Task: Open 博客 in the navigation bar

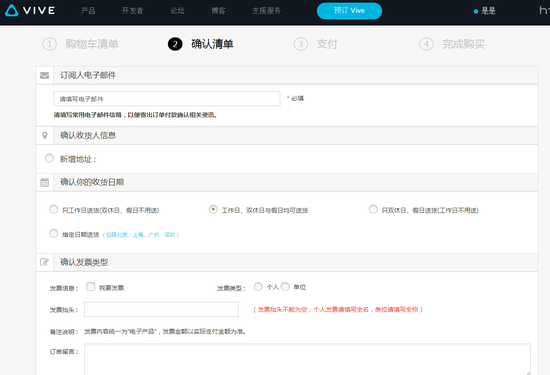Action: click(218, 11)
